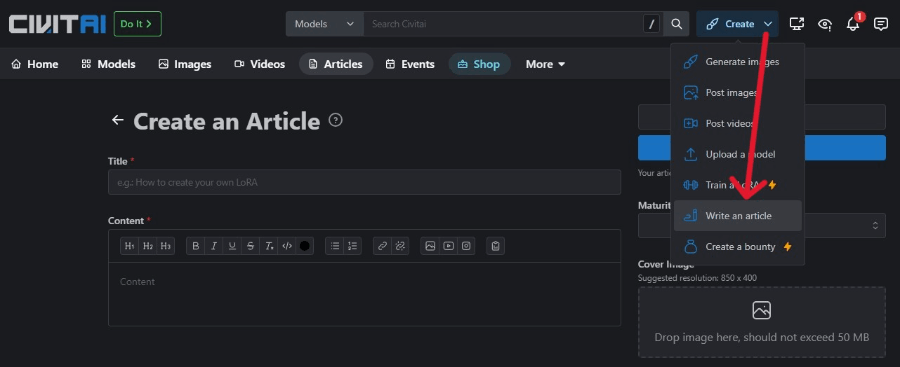Select Post images menu item
Image resolution: width=900 pixels, height=367 pixels.
738,92
